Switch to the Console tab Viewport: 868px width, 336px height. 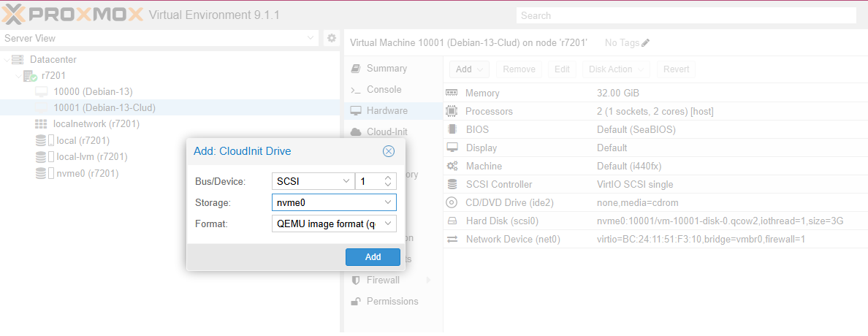click(x=384, y=90)
